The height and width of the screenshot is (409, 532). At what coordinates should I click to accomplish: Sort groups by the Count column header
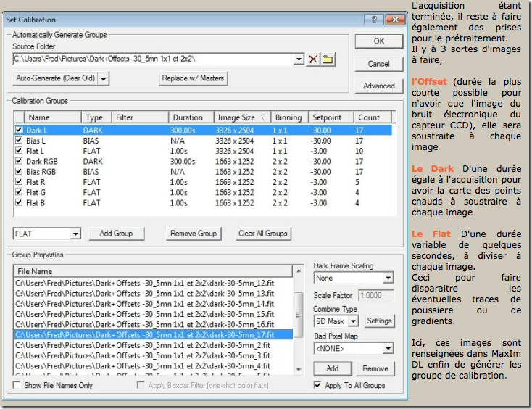pyautogui.click(x=373, y=117)
